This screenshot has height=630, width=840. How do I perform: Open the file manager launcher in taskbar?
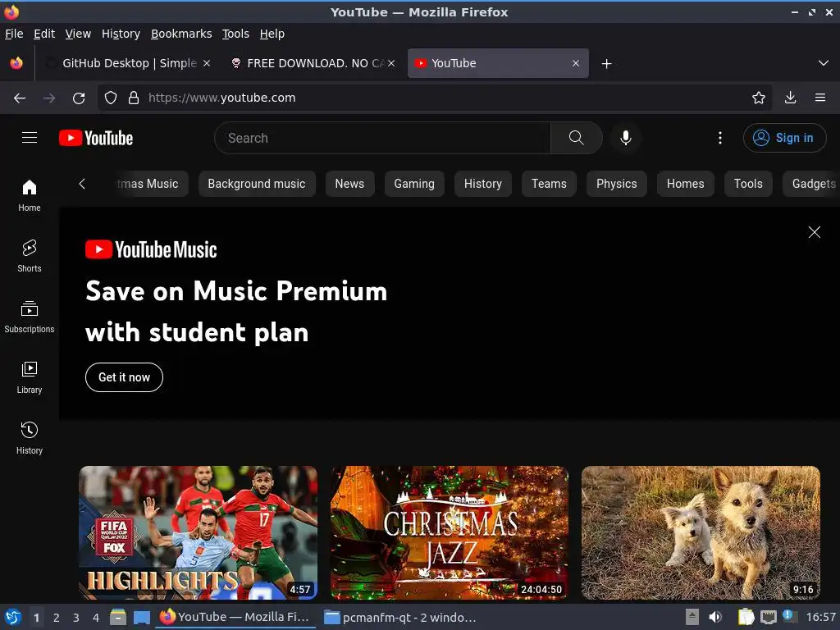118,617
